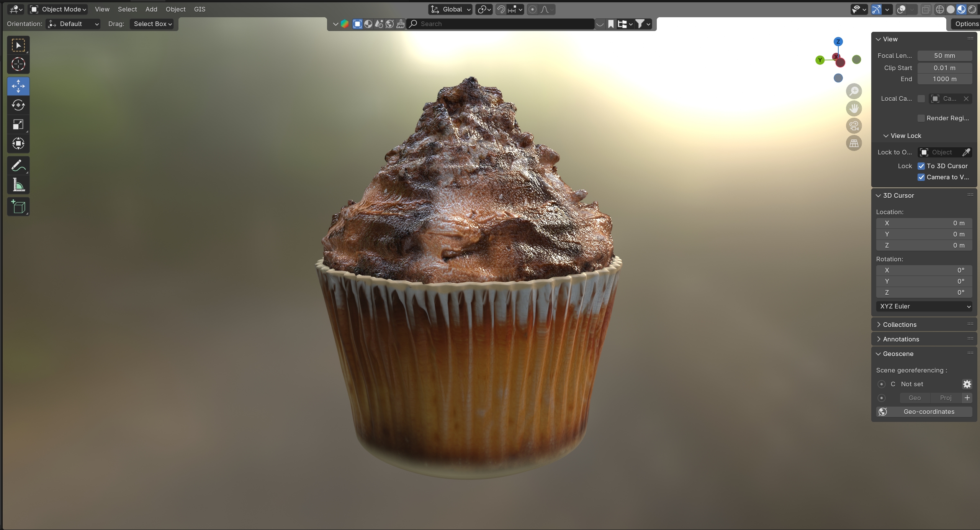Open the GIS menu
This screenshot has width=980, height=530.
[200, 9]
